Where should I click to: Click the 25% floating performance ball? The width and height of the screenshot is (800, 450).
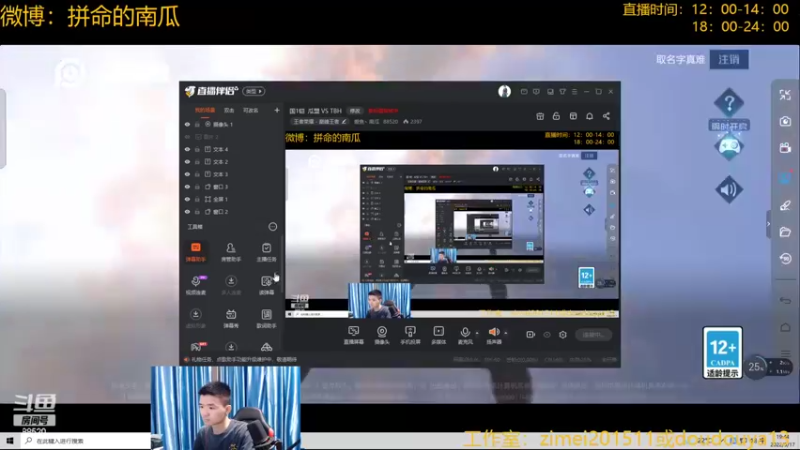click(756, 367)
